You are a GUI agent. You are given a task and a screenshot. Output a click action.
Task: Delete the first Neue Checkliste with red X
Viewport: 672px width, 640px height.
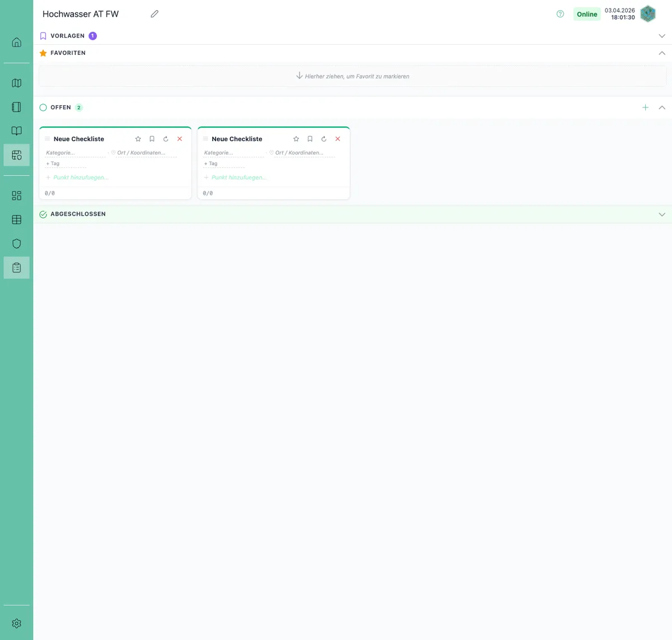click(x=180, y=139)
